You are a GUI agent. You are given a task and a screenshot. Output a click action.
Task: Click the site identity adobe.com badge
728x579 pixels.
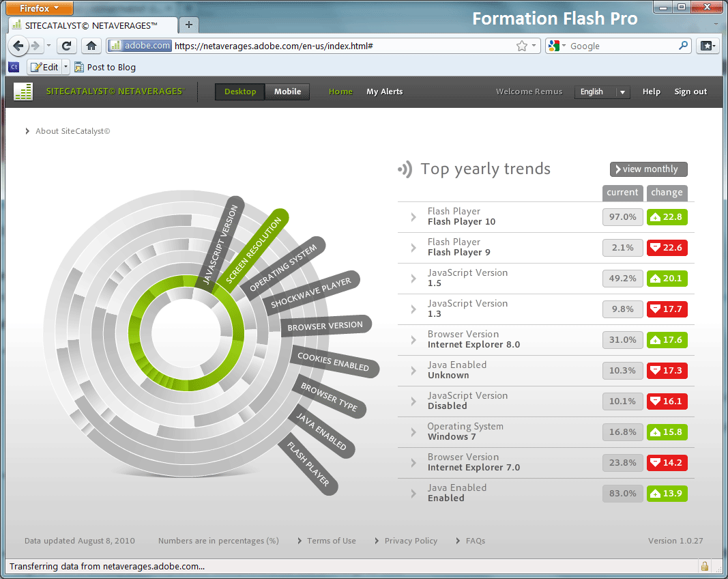click(141, 46)
